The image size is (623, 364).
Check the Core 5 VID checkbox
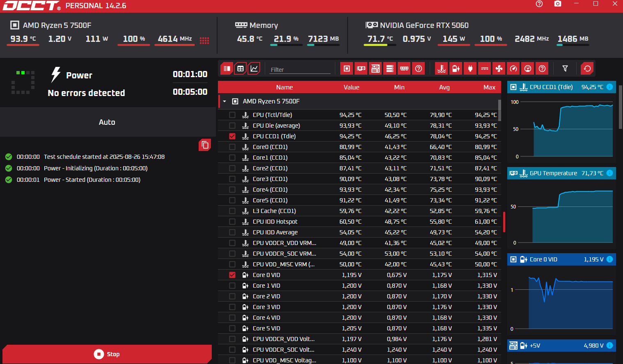pyautogui.click(x=232, y=328)
